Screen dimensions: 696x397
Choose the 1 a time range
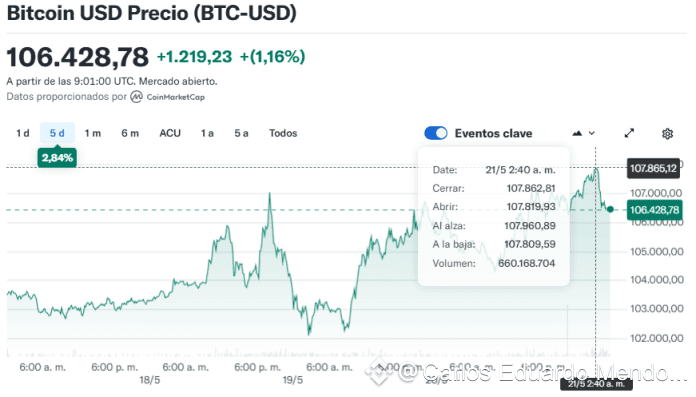[207, 133]
